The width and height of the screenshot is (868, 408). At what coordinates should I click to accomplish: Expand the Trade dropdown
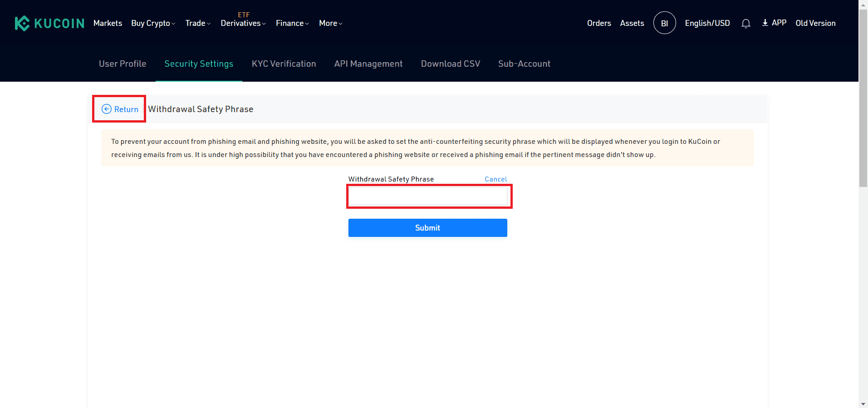(x=198, y=23)
